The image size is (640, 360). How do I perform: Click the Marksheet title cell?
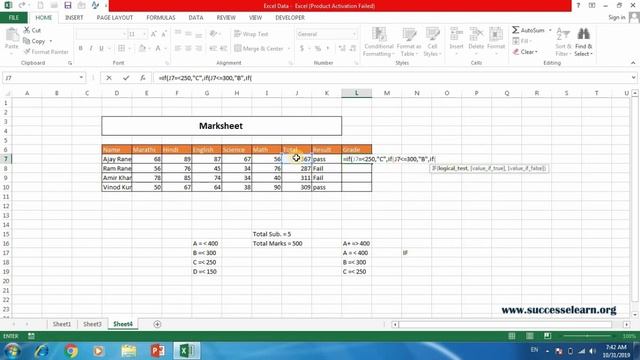coord(221,126)
